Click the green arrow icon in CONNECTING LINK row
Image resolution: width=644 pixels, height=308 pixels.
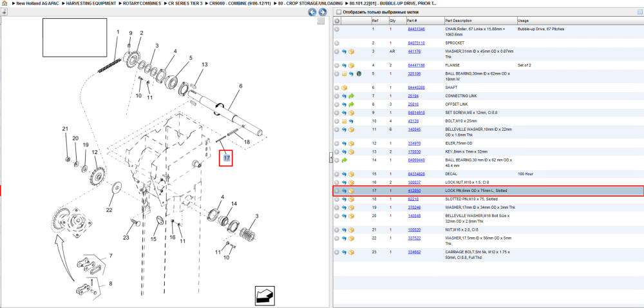point(352,96)
